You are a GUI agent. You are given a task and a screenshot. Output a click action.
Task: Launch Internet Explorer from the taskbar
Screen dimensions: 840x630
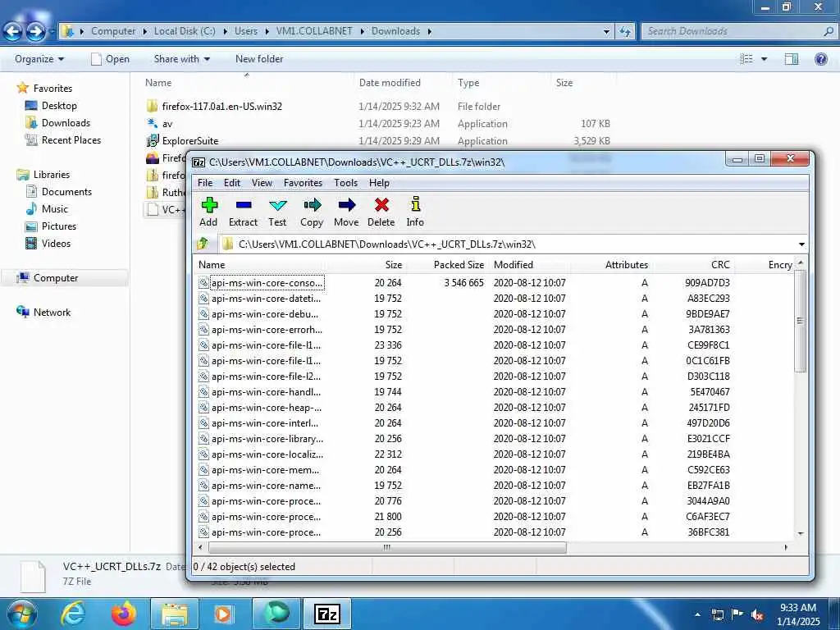[x=73, y=614]
